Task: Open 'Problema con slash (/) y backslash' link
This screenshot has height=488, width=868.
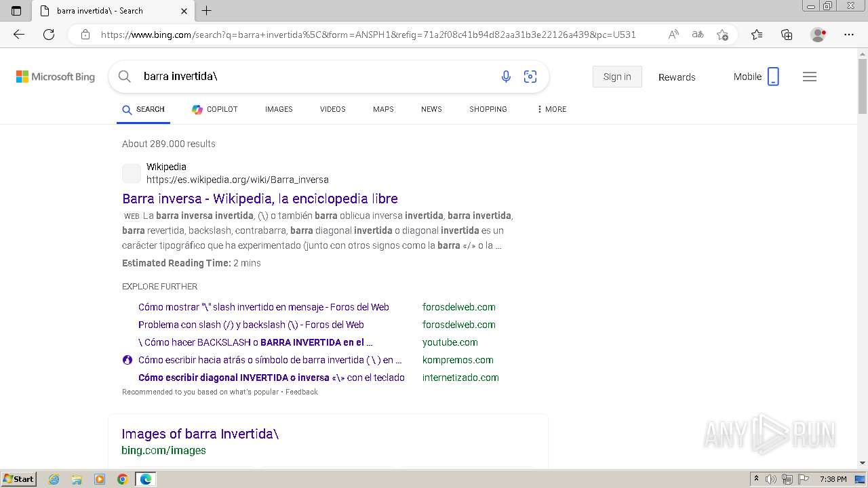Action: 251,325
